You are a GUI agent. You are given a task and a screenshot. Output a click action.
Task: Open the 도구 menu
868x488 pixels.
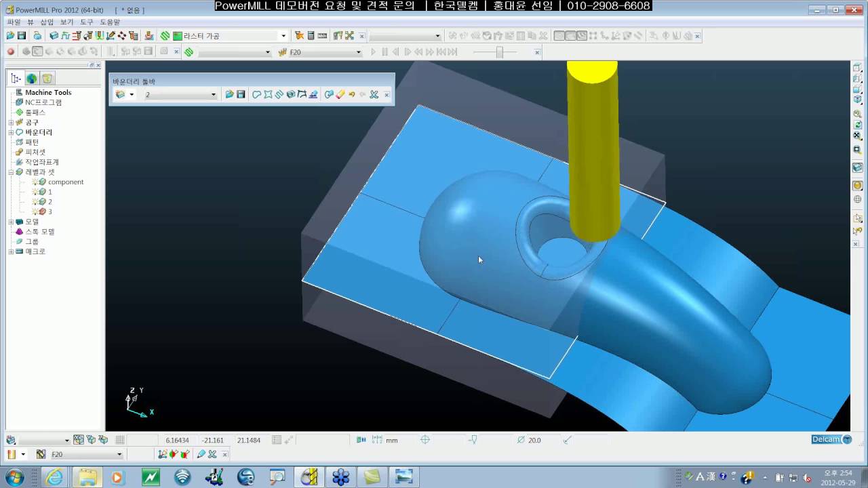pyautogui.click(x=87, y=22)
